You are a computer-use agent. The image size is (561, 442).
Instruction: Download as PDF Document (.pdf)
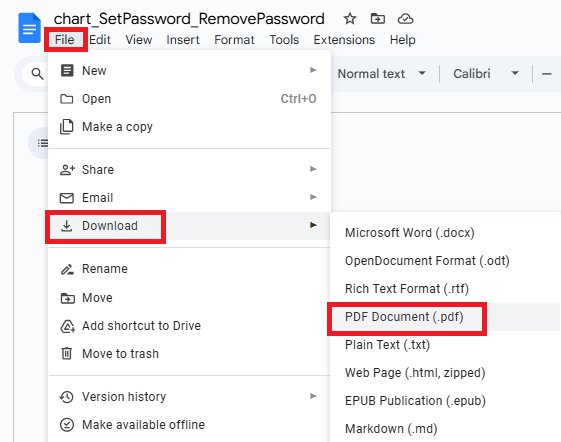click(x=445, y=317)
